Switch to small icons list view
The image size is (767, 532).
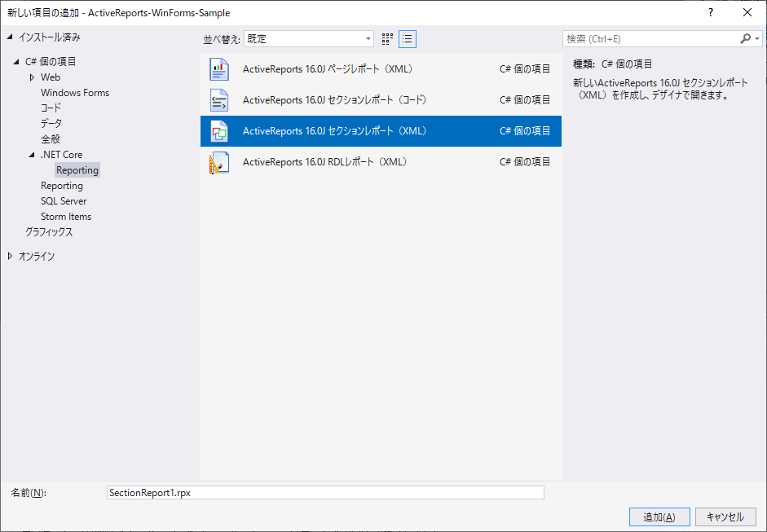(408, 39)
